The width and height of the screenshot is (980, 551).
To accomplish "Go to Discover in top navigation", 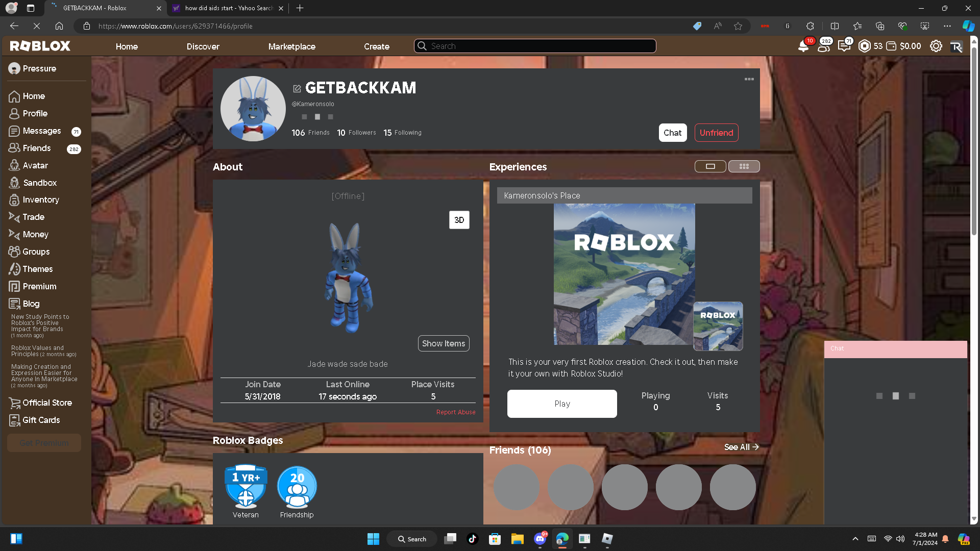I will click(203, 46).
